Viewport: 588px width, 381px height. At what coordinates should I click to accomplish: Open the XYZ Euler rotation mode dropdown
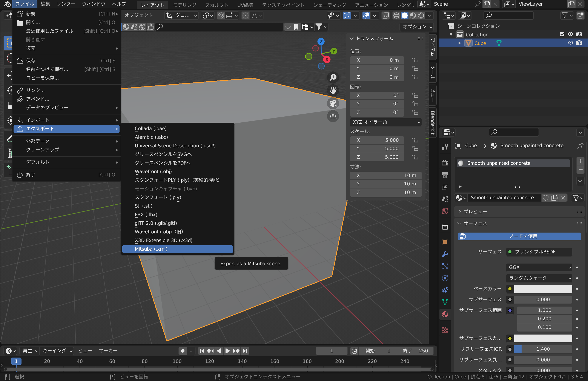385,122
